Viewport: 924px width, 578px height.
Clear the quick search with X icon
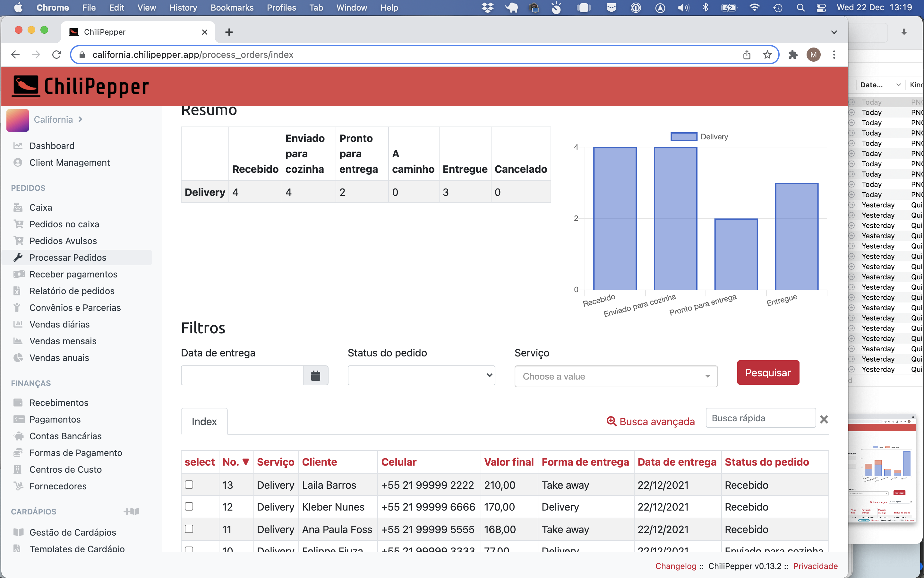click(x=824, y=419)
